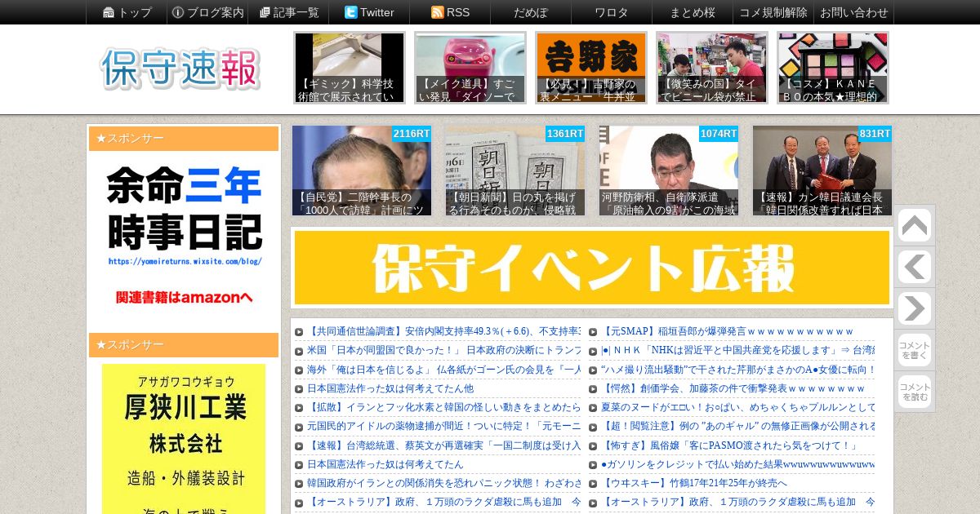Open the 【ギミック】科学技術館 thumbnail
Image resolution: width=980 pixels, height=514 pixels.
[x=350, y=68]
